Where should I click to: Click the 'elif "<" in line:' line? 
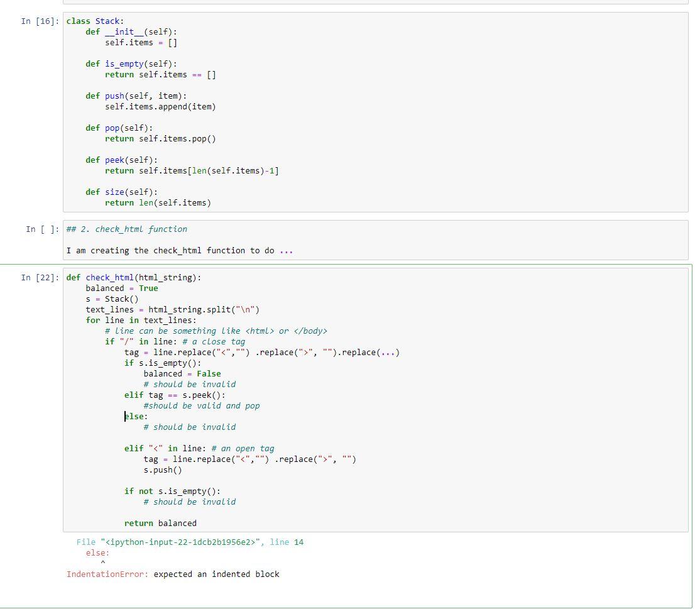(199, 448)
